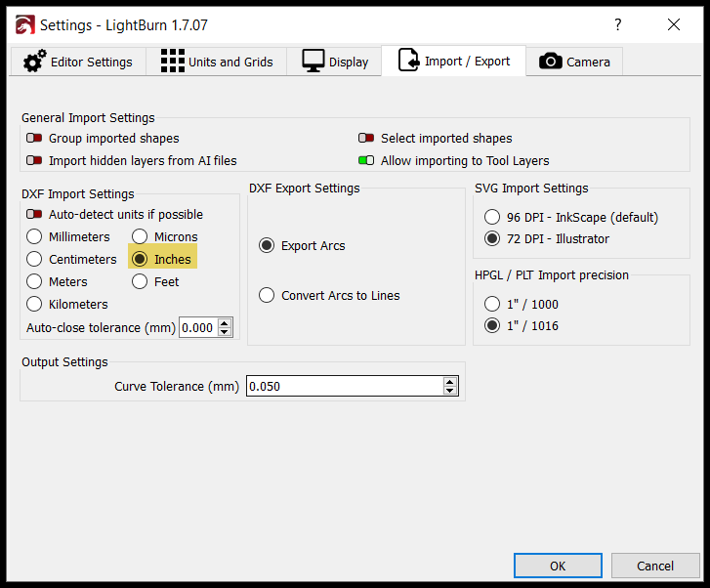
Task: Toggle Group imported shapes switch
Action: [x=34, y=138]
